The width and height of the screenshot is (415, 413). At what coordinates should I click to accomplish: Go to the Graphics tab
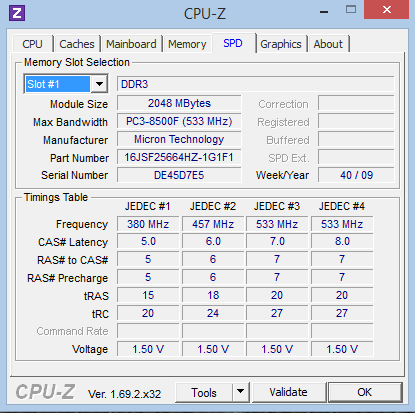[281, 44]
